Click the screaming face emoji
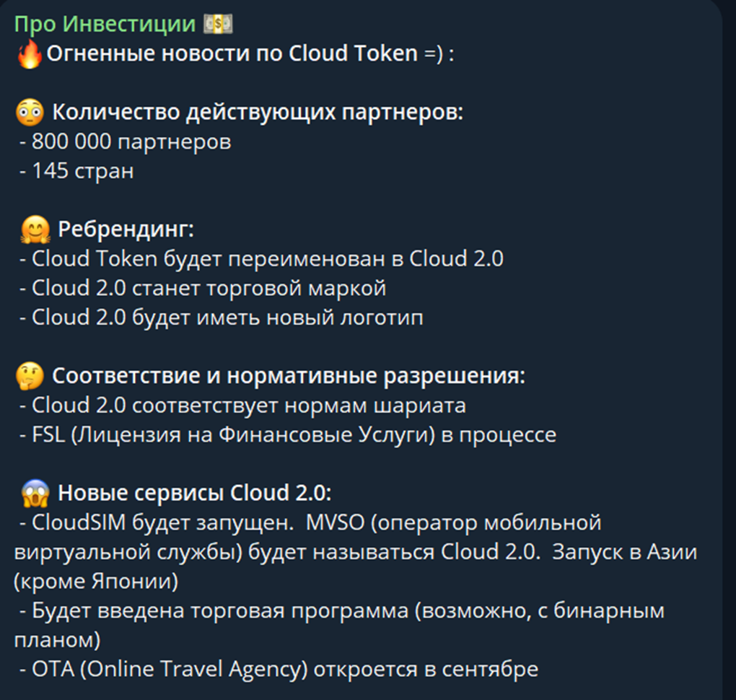The image size is (736, 700). click(x=36, y=494)
